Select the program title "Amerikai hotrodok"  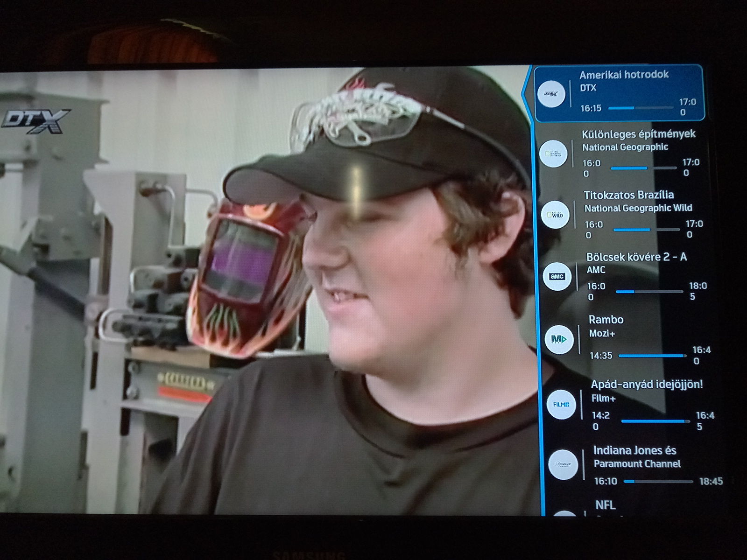[x=624, y=75]
